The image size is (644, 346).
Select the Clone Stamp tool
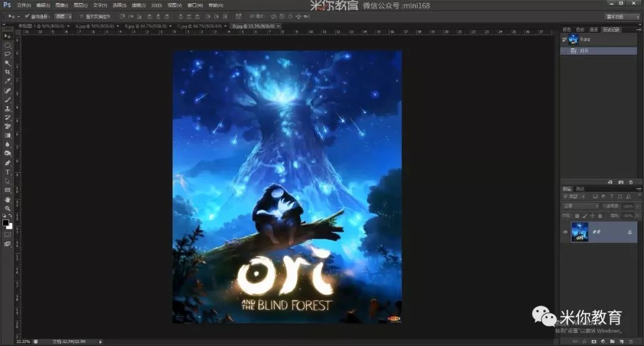7,108
